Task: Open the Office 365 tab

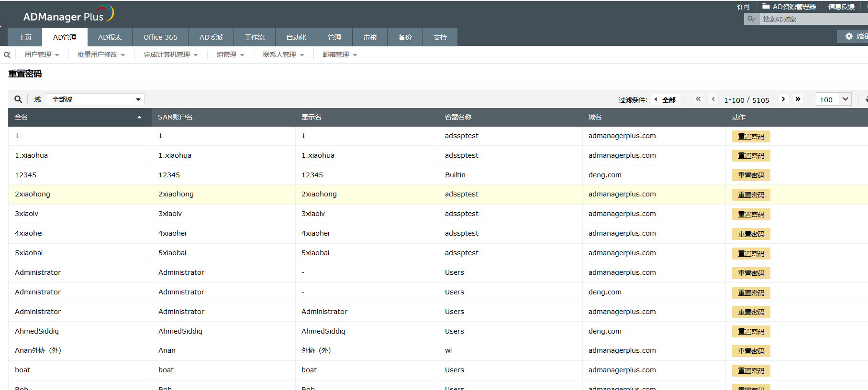Action: point(160,37)
